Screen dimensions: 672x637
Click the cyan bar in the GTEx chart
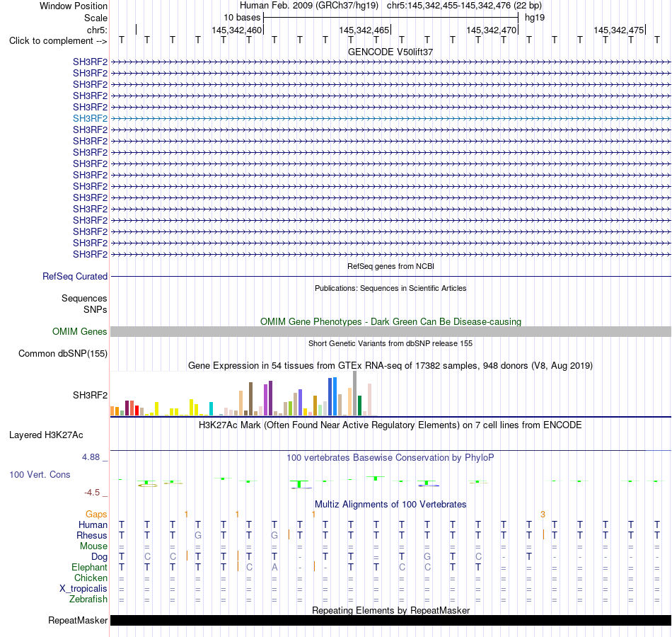pos(211,409)
